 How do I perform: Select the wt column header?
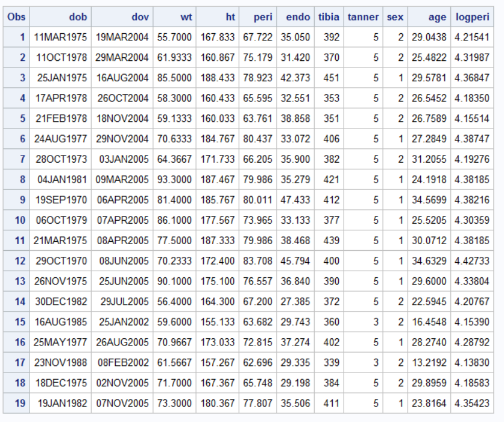coord(184,17)
